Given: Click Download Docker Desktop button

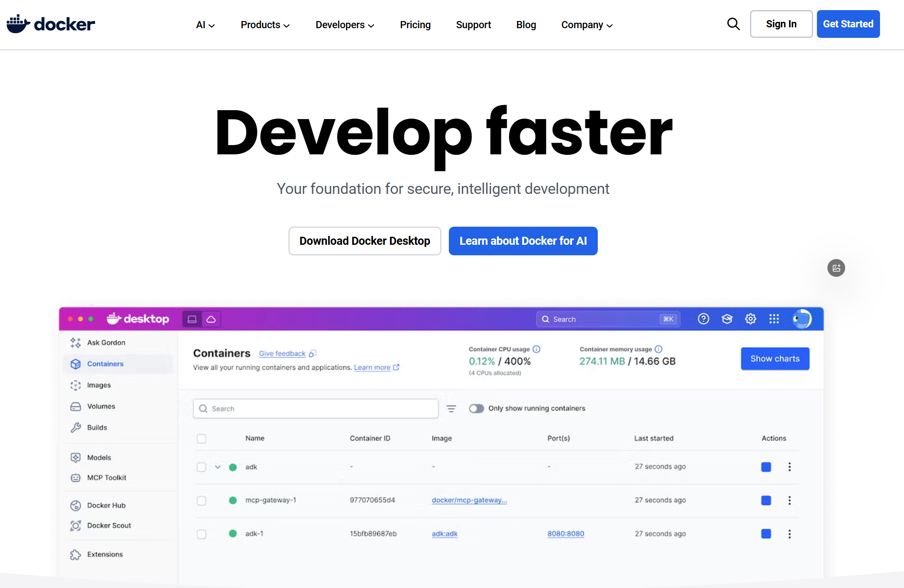Looking at the screenshot, I should [365, 241].
